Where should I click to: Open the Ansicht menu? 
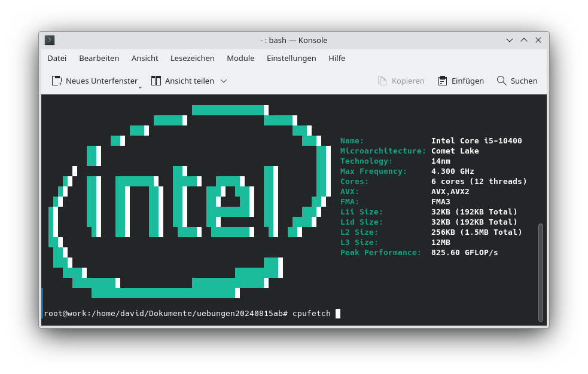tap(145, 58)
